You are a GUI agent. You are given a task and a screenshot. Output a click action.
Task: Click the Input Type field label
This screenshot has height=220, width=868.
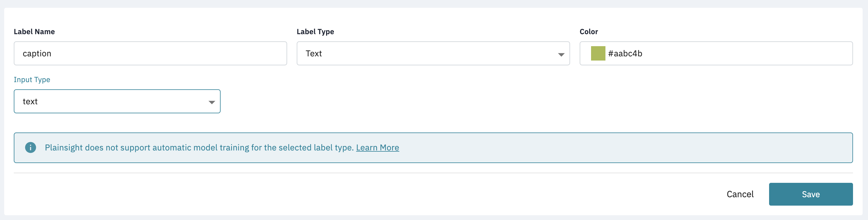(x=32, y=80)
